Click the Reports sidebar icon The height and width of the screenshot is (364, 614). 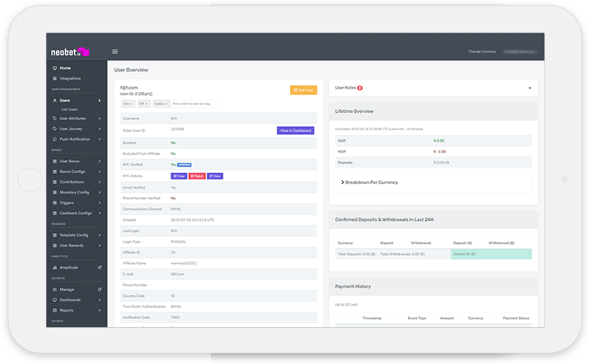[55, 310]
